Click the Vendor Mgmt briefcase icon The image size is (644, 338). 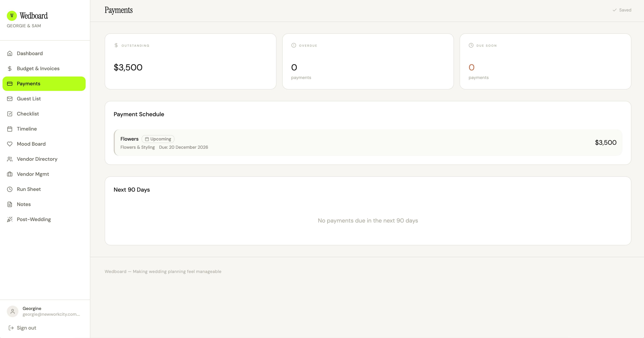tap(10, 174)
